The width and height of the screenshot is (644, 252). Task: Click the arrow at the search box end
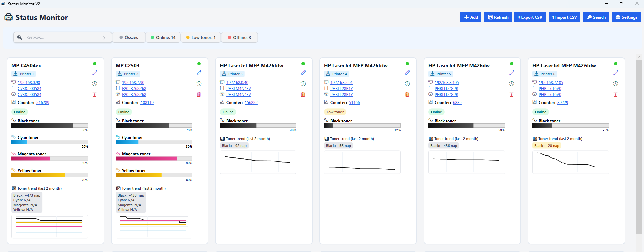104,38
